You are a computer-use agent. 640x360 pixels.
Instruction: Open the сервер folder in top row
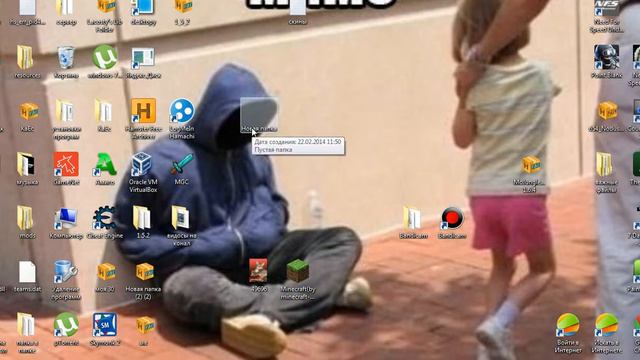coord(66,12)
